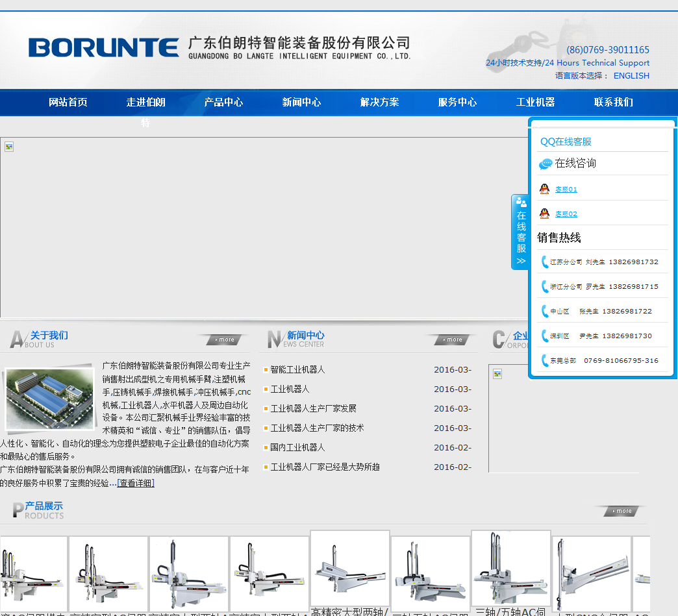The image size is (678, 616).
Task: Click QQ penguin icon for 客服02
Action: point(544,214)
